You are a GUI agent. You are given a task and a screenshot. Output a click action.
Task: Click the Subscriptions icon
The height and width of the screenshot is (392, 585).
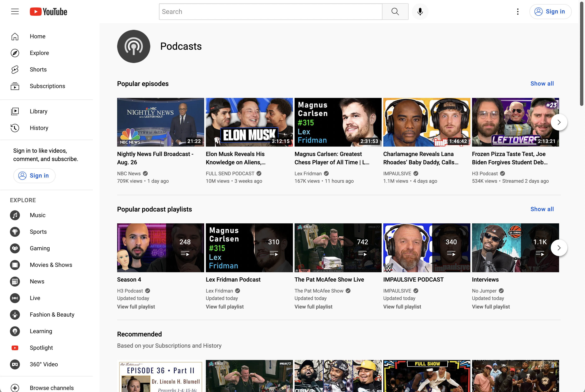click(x=15, y=86)
